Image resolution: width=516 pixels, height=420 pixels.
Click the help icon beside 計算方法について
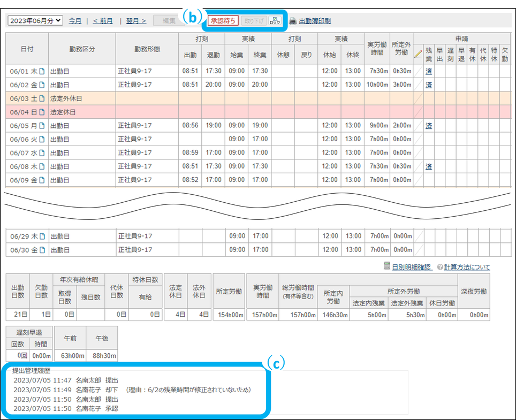point(439,267)
